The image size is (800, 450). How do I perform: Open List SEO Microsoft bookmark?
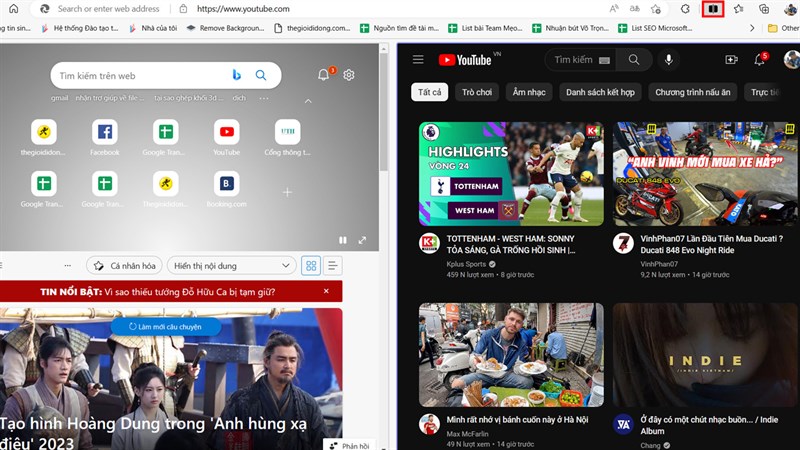(655, 28)
